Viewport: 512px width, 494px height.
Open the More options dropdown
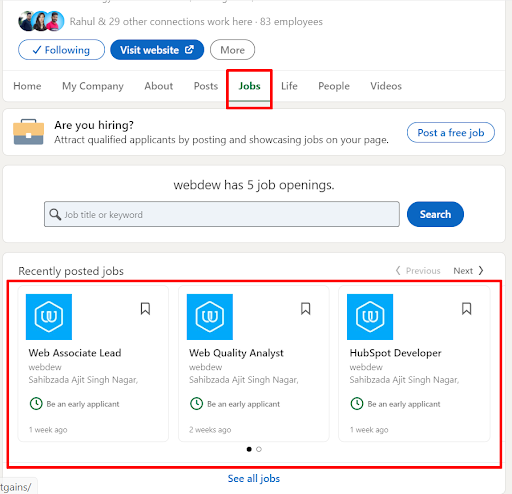pos(232,50)
